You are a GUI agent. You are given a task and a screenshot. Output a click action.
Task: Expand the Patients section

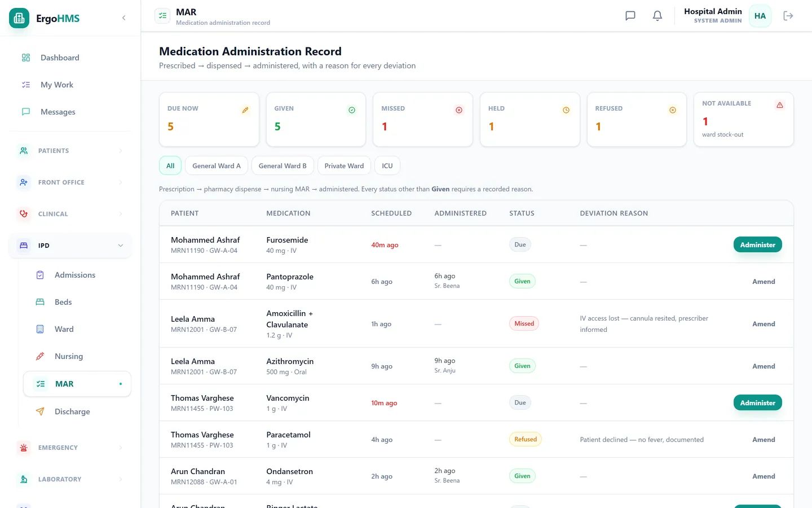pos(70,151)
